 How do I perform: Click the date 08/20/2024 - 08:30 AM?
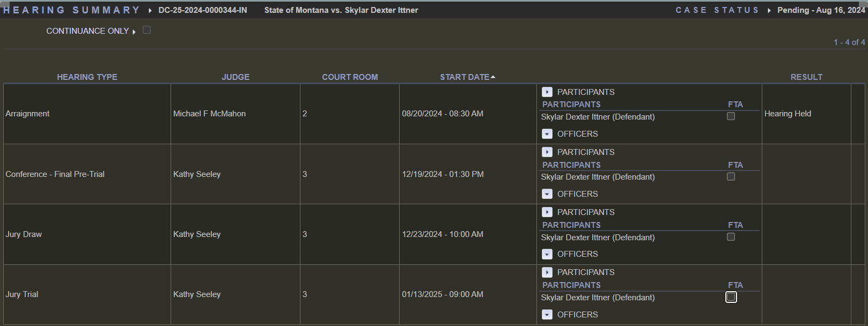(x=443, y=114)
